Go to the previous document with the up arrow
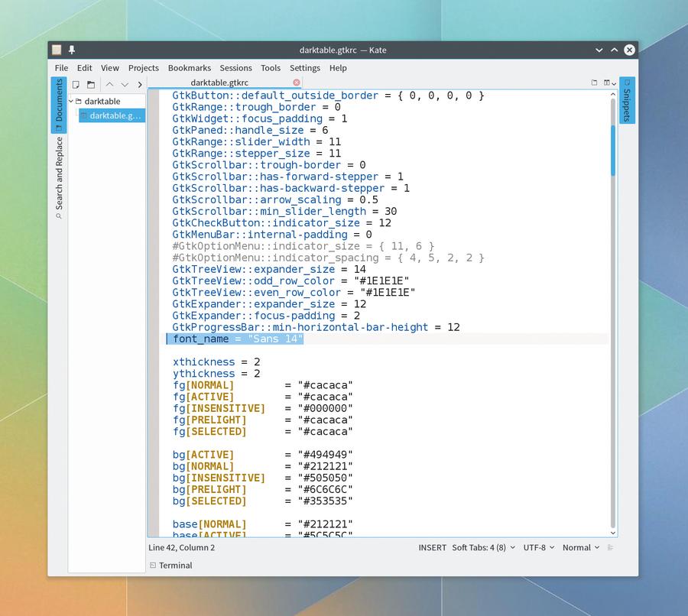This screenshot has height=616, width=688. coord(109,84)
